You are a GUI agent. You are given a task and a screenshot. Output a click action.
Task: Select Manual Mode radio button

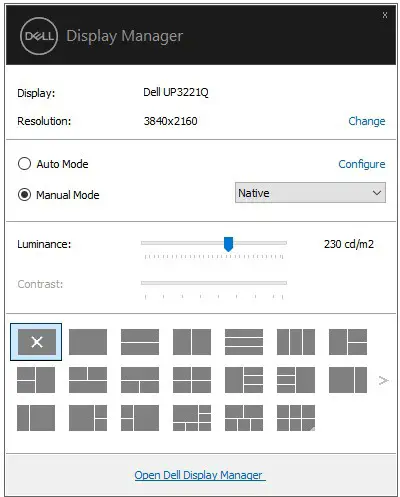(24, 195)
